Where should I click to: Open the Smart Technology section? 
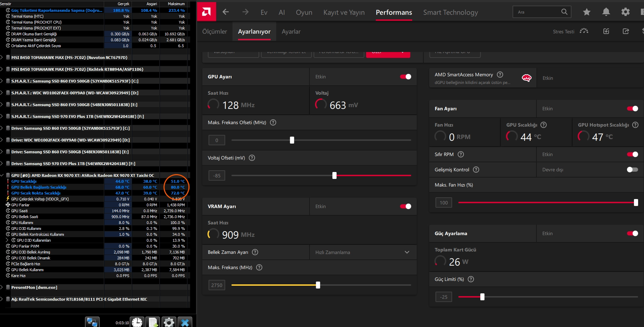pos(450,12)
